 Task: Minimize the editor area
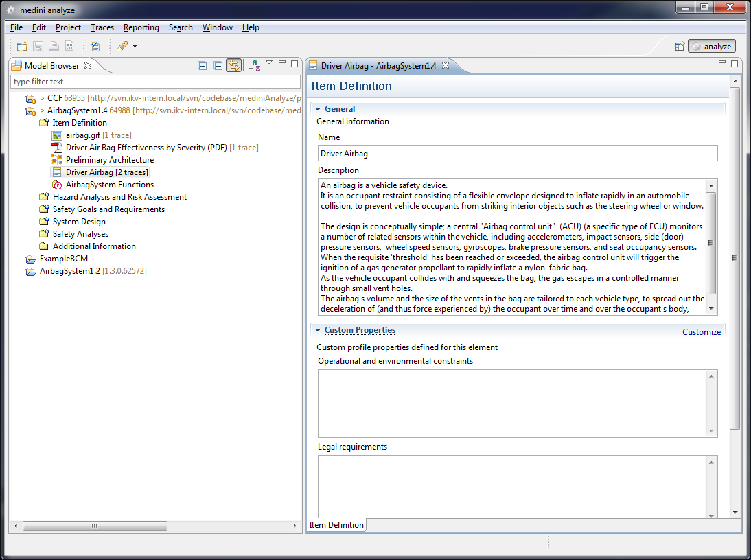[x=721, y=62]
